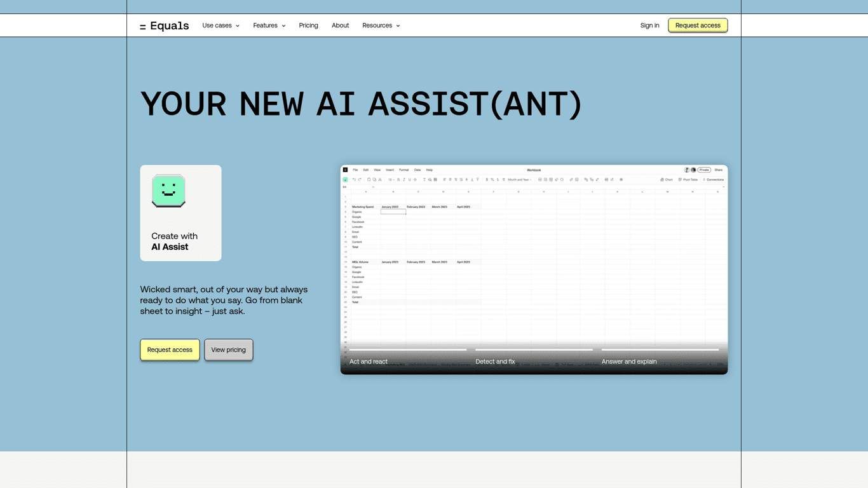The width and height of the screenshot is (868, 488).
Task: Open the About page
Action: pos(340,25)
